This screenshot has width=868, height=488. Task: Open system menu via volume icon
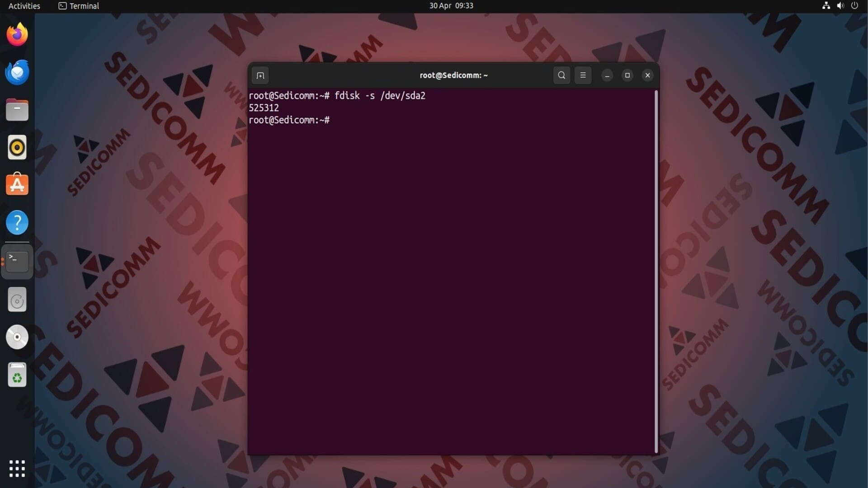pos(840,6)
